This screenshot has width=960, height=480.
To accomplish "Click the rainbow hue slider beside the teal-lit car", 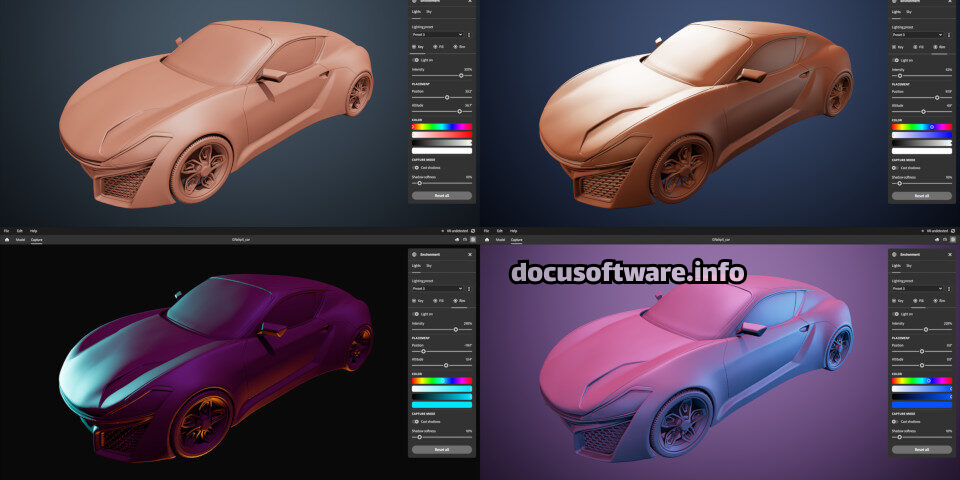I will tap(442, 381).
